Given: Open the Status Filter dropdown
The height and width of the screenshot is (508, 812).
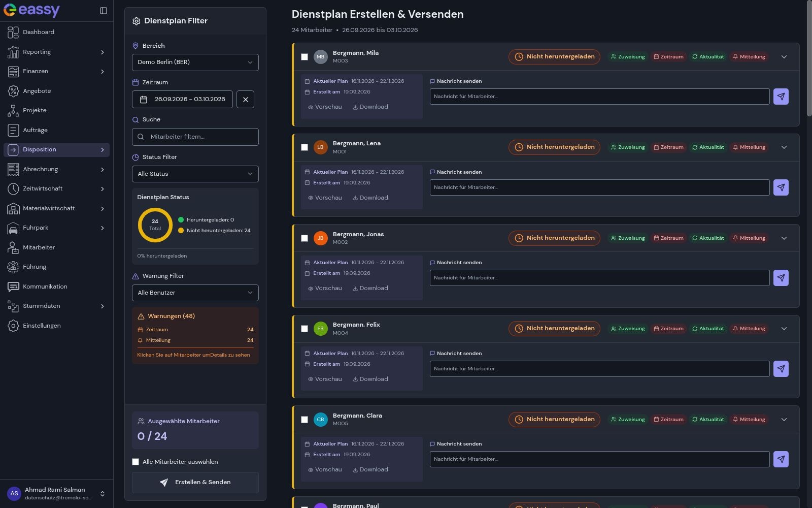Looking at the screenshot, I should (195, 174).
